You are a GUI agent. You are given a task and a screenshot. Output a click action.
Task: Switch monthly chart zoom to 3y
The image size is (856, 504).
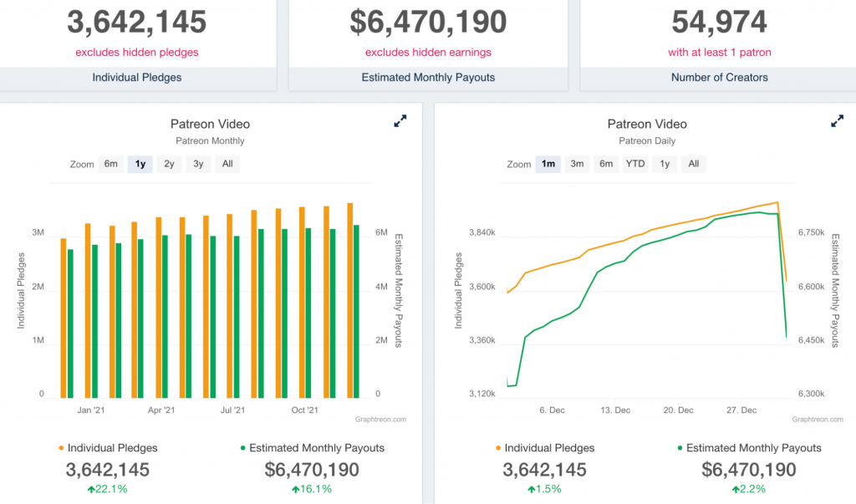point(198,164)
